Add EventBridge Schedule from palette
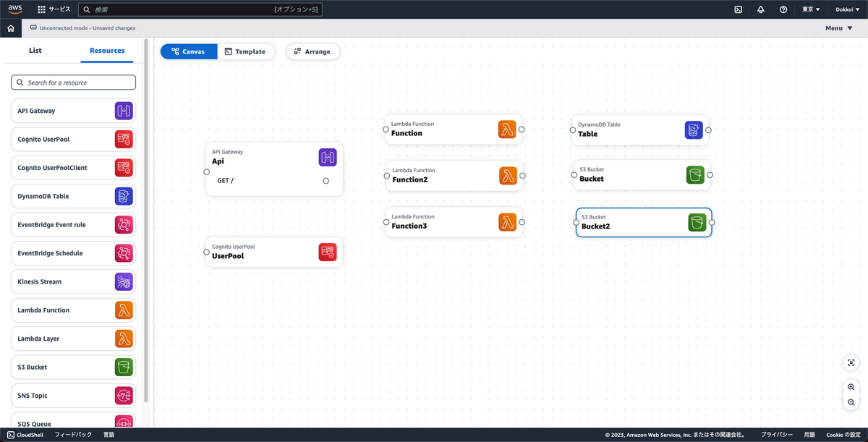The image size is (868, 442). coord(73,253)
